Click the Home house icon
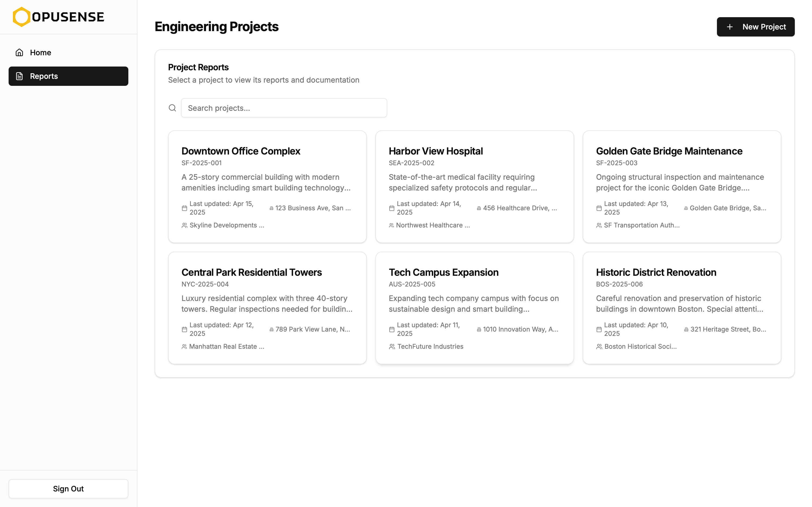The height and width of the screenshot is (507, 812). (19, 53)
